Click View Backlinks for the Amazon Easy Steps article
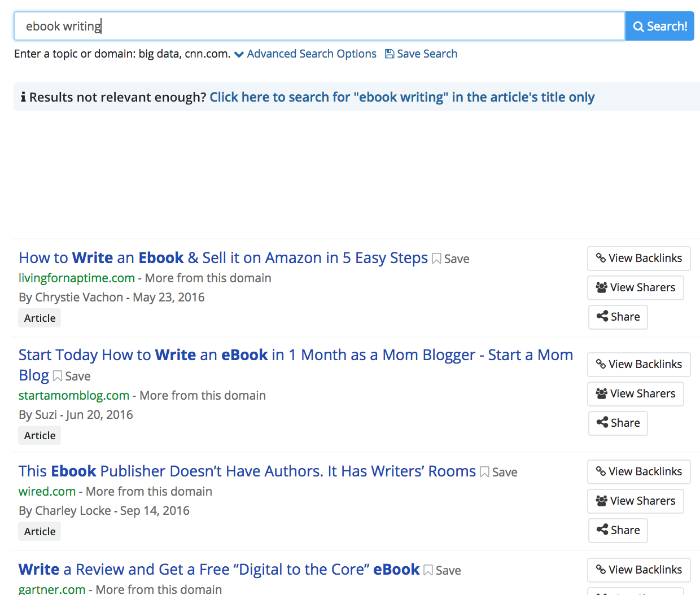700x595 pixels. [x=639, y=258]
